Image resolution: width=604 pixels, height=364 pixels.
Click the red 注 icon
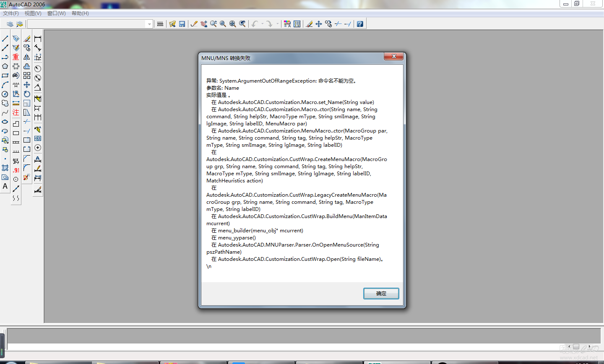point(16,112)
